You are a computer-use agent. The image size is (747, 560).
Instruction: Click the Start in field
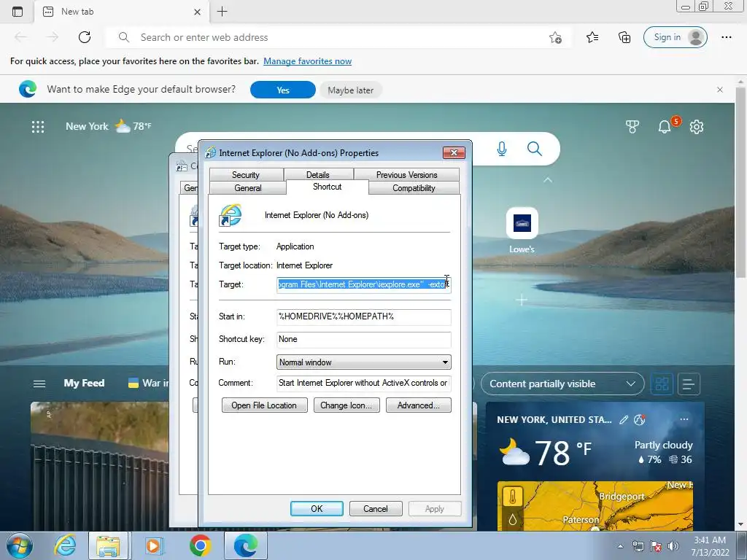coord(363,316)
